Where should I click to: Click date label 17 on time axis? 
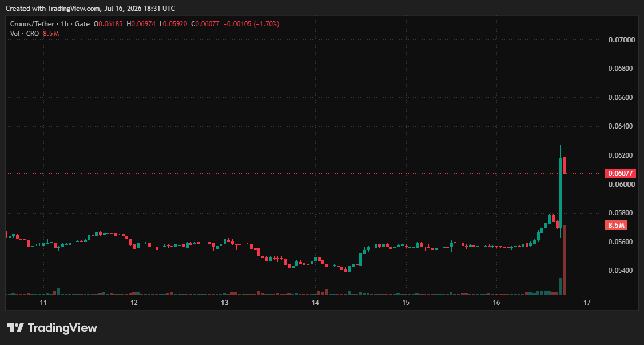click(x=587, y=303)
